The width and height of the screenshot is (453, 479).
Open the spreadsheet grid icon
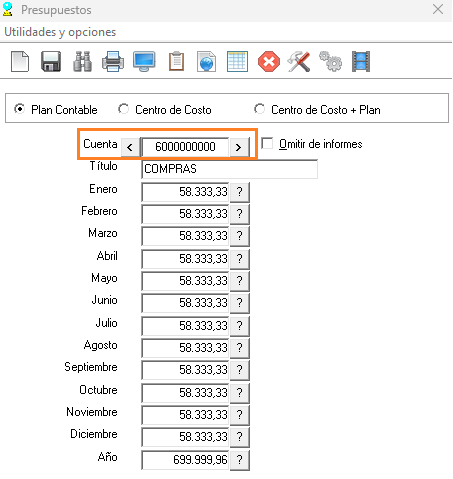[237, 61]
